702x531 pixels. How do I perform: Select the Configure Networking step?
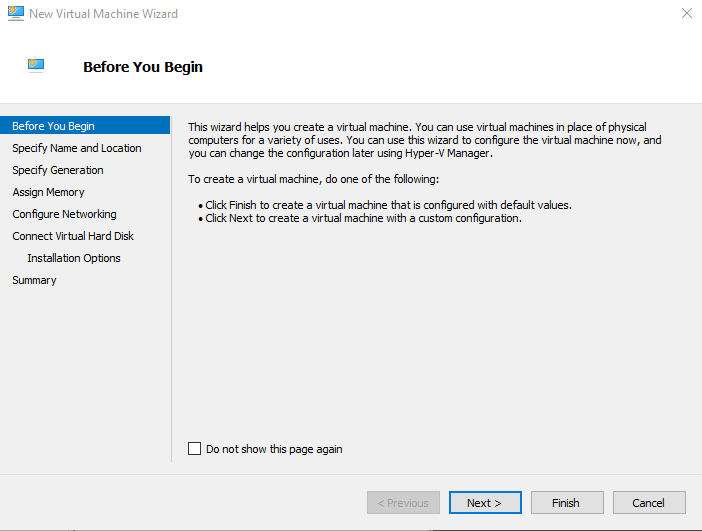click(64, 214)
